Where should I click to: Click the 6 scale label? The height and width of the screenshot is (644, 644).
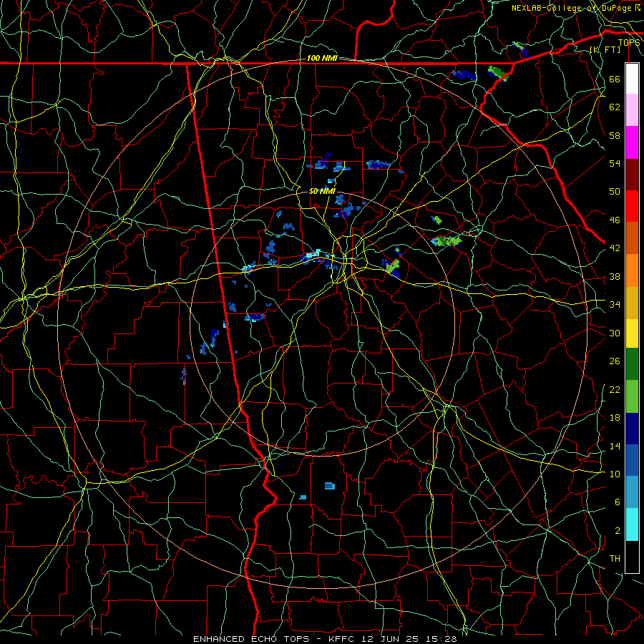point(617,502)
